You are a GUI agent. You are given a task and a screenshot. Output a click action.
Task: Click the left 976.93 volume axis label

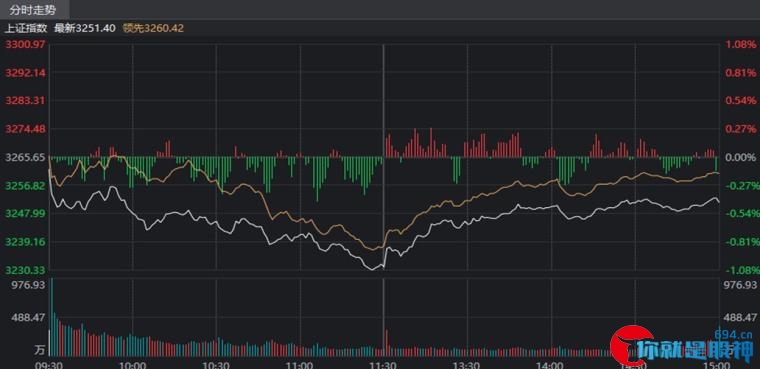[28, 285]
